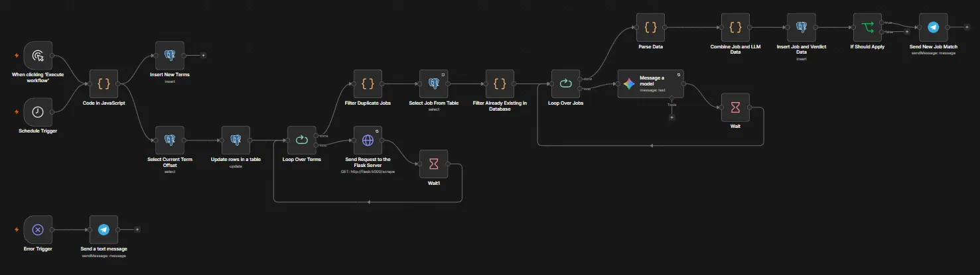The image size is (980, 275).
Task: Add a node after Insert New Terms
Action: click(x=203, y=56)
